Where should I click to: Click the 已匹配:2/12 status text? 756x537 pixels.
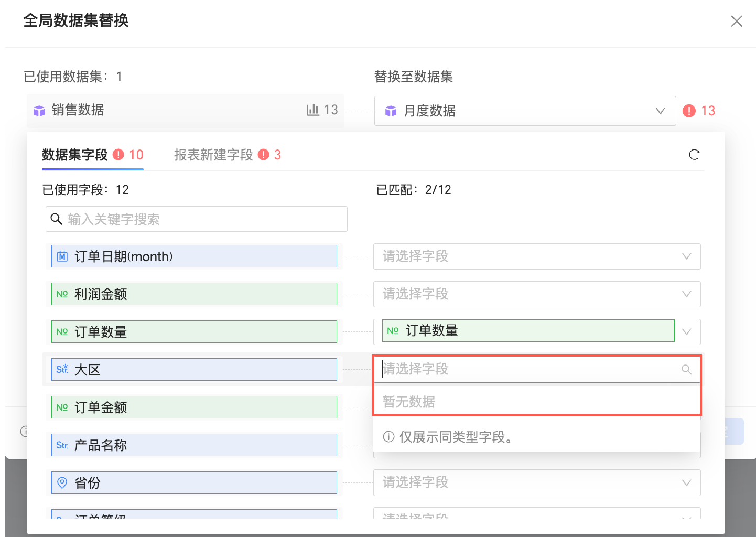pos(414,190)
